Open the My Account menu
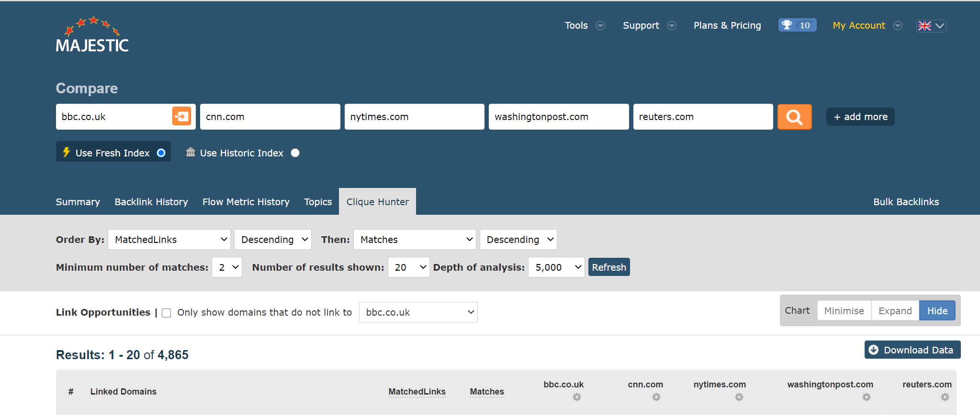The height and width of the screenshot is (418, 980). [859, 25]
